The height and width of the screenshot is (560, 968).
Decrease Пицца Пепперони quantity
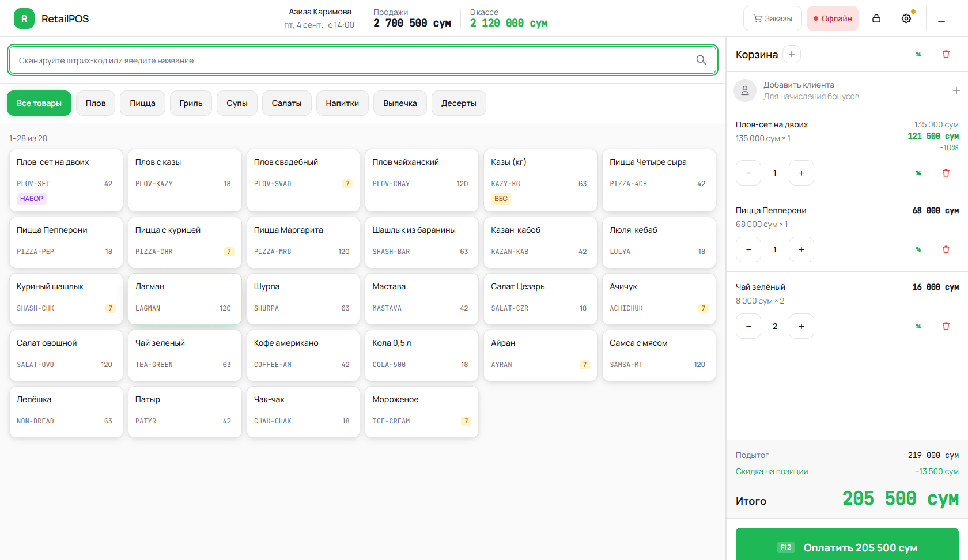click(x=748, y=249)
